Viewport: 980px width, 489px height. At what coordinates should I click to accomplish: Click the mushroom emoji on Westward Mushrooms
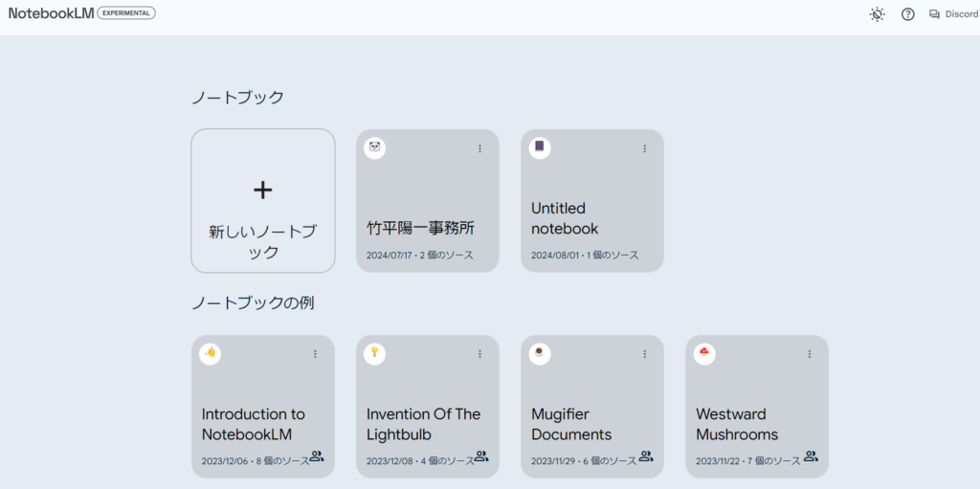pyautogui.click(x=704, y=354)
